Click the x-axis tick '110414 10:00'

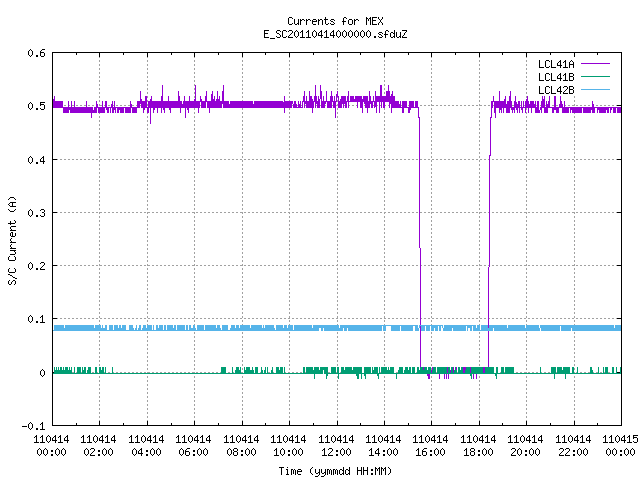click(x=288, y=446)
